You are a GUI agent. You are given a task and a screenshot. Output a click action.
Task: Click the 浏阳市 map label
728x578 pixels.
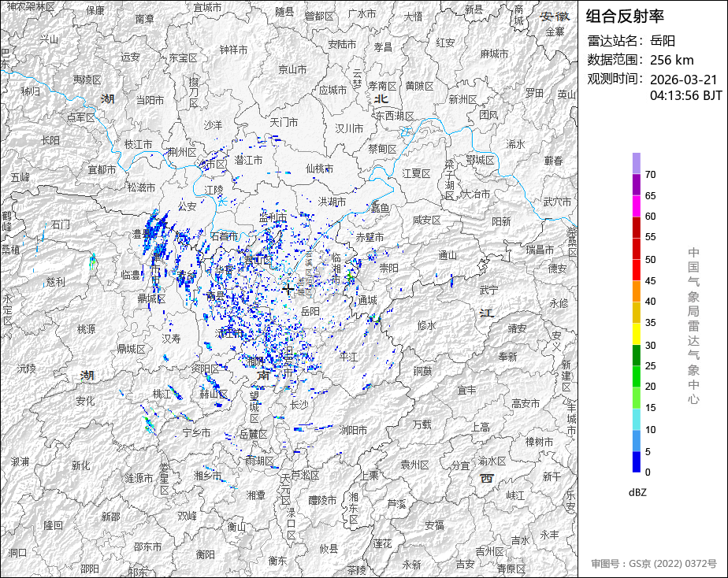click(x=353, y=430)
